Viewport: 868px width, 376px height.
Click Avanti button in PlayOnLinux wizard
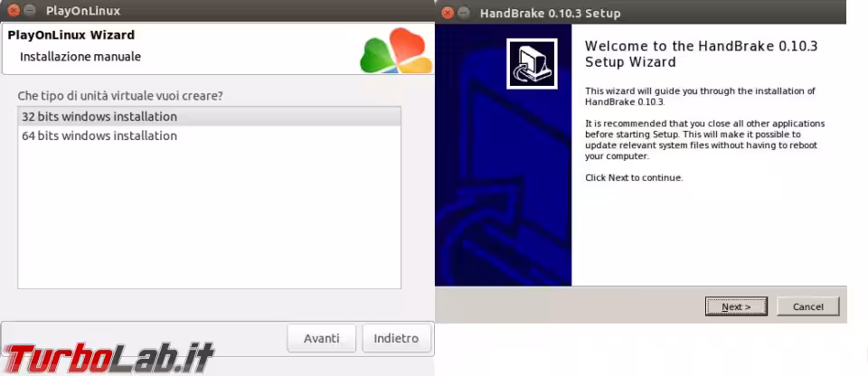tap(321, 338)
